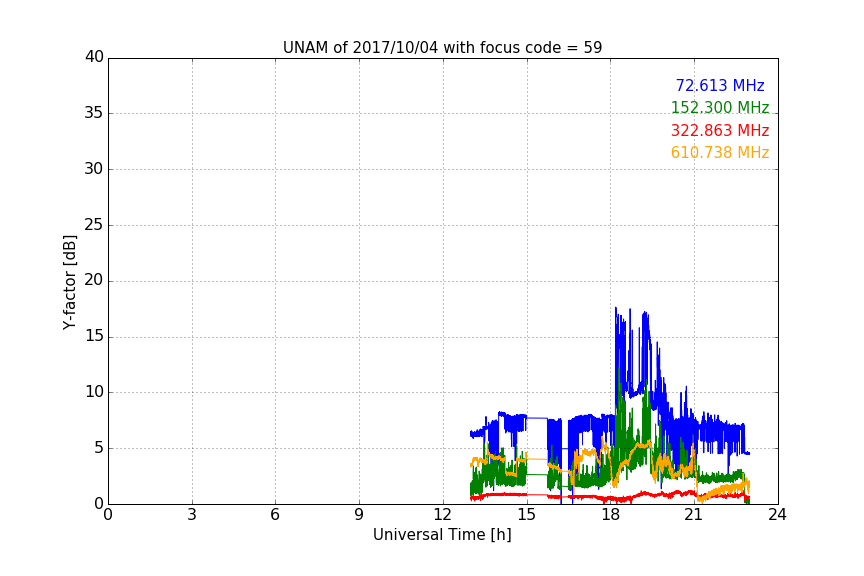This screenshot has width=864, height=576.
Task: Select the red 322.863 MHz legend label
Action: click(x=720, y=131)
